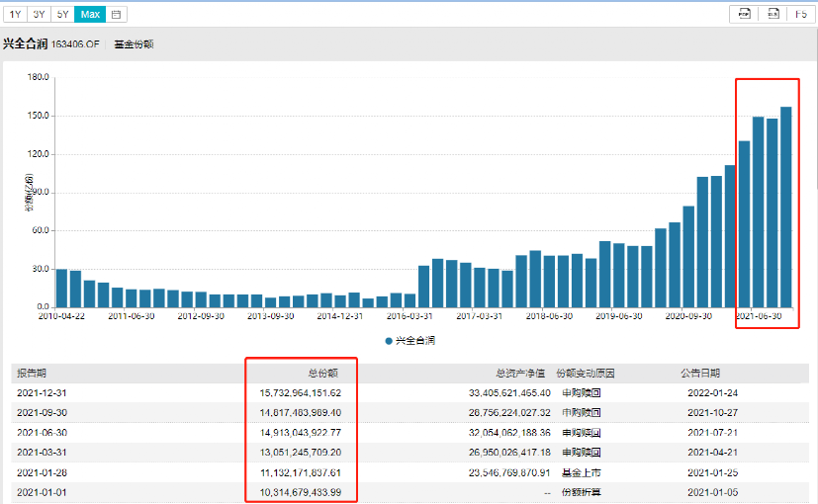
Task: Switch to 5Y time range
Action: tap(63, 15)
